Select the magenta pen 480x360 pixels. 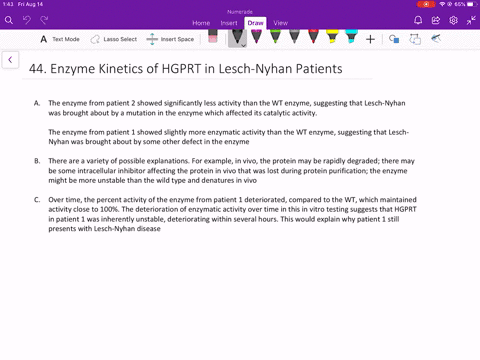(x=256, y=36)
